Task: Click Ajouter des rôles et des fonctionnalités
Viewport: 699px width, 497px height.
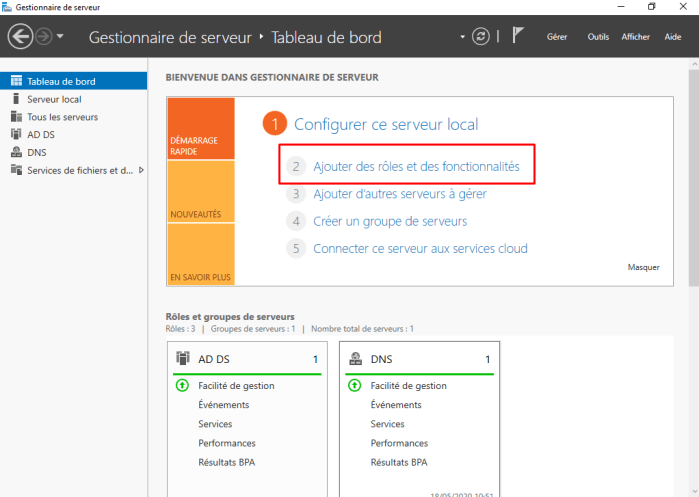Action: (x=416, y=167)
